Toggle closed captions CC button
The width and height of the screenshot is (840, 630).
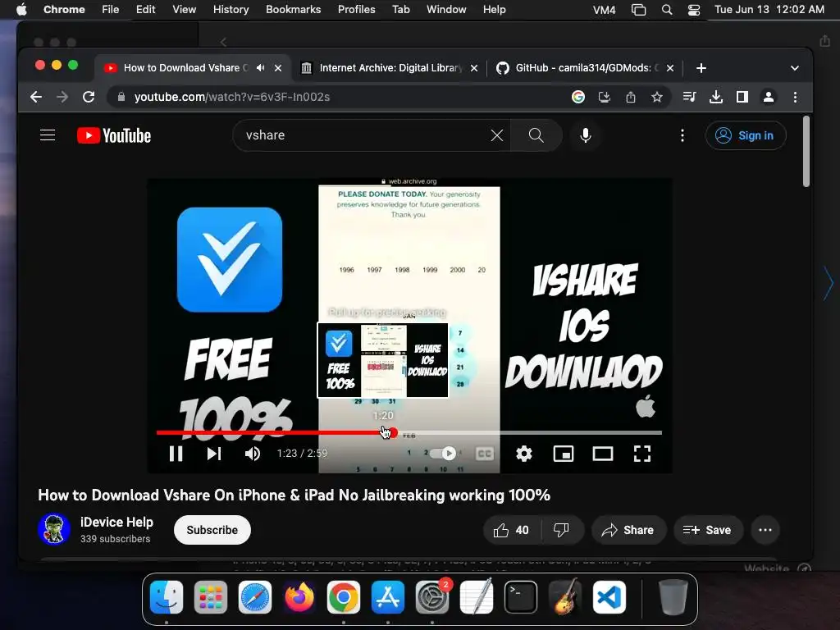pyautogui.click(x=484, y=454)
